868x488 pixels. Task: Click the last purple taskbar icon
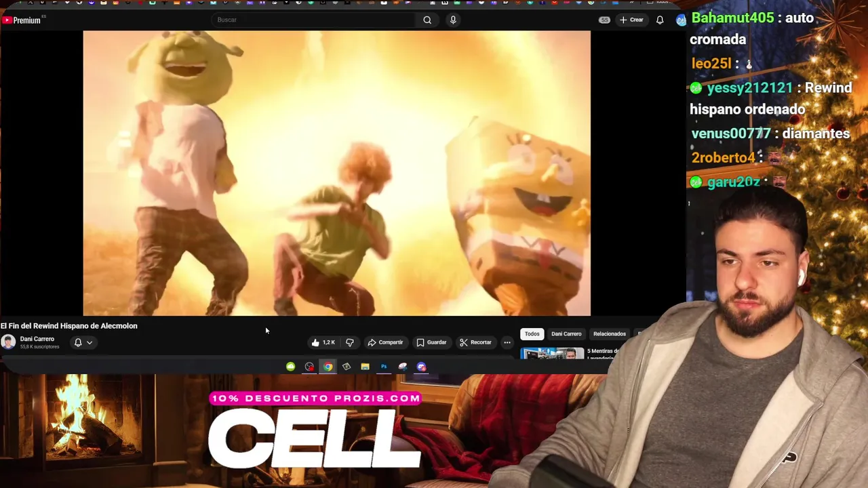click(x=421, y=367)
